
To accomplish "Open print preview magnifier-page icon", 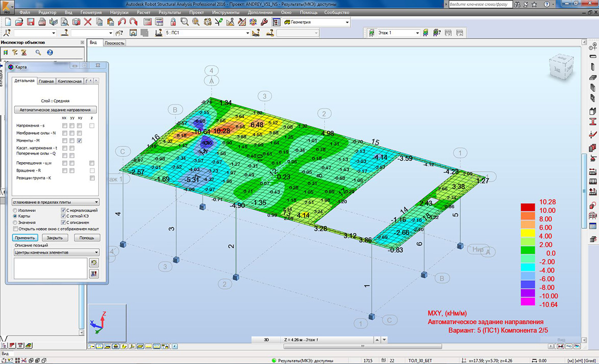I will pyautogui.click(x=65, y=22).
